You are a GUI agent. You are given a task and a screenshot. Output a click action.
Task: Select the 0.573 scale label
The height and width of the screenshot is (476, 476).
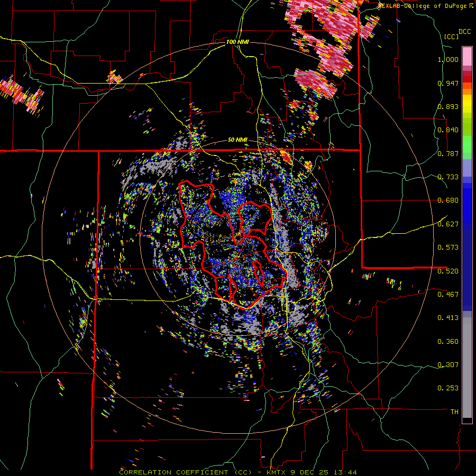[448, 247]
